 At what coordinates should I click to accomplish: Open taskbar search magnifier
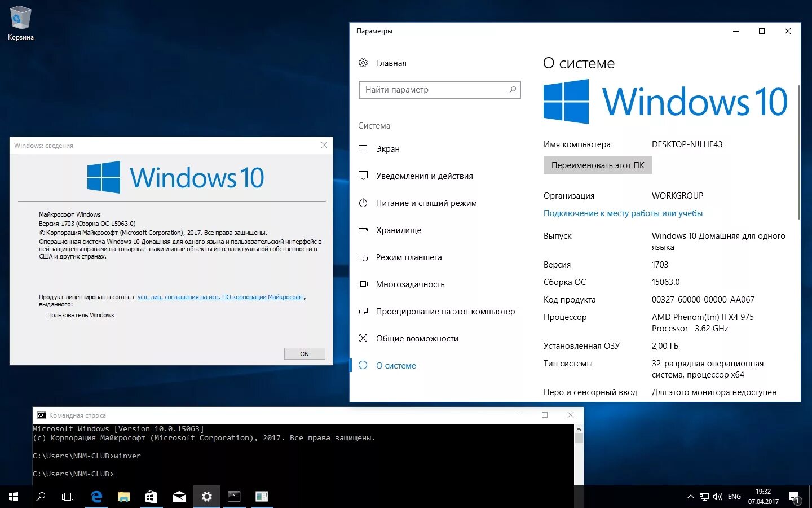pos(41,497)
